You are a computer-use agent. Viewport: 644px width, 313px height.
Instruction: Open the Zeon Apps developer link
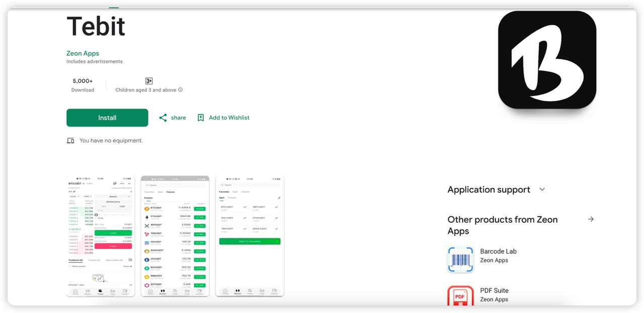pyautogui.click(x=83, y=53)
